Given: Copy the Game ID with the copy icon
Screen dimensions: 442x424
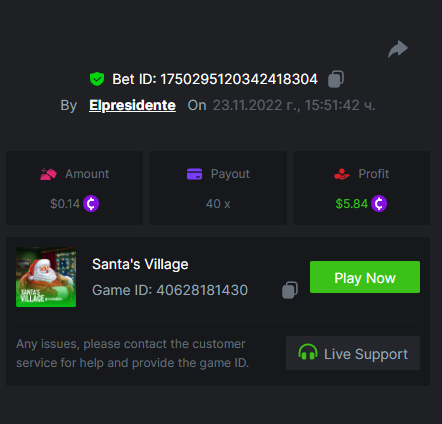Looking at the screenshot, I should coord(290,290).
